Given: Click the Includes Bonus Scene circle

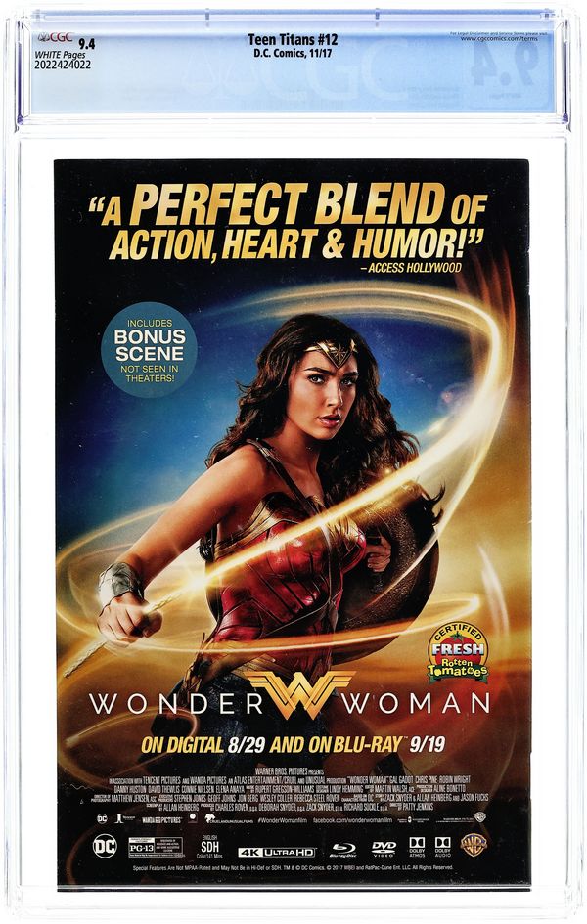Looking at the screenshot, I should coord(149,349).
